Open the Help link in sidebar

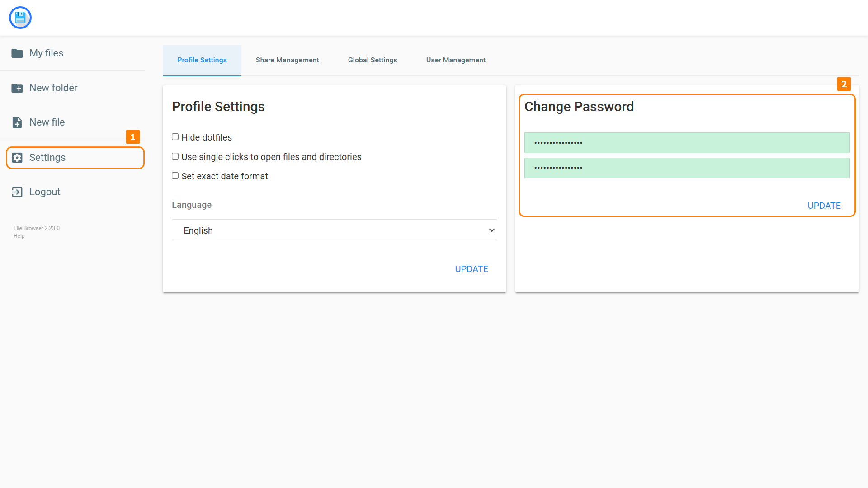19,236
